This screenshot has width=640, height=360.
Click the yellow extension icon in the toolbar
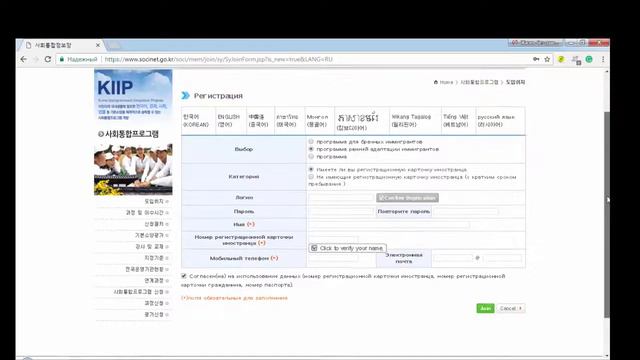click(561, 59)
